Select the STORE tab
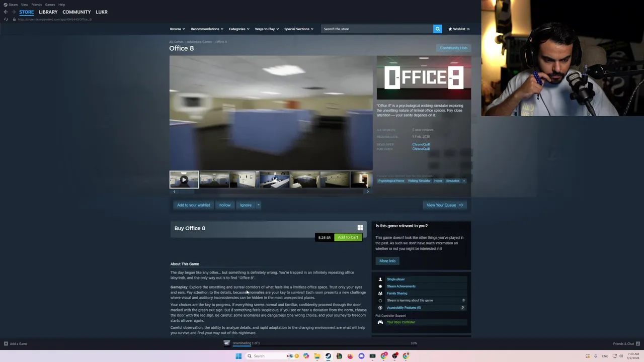The height and width of the screenshot is (362, 644). tap(27, 12)
